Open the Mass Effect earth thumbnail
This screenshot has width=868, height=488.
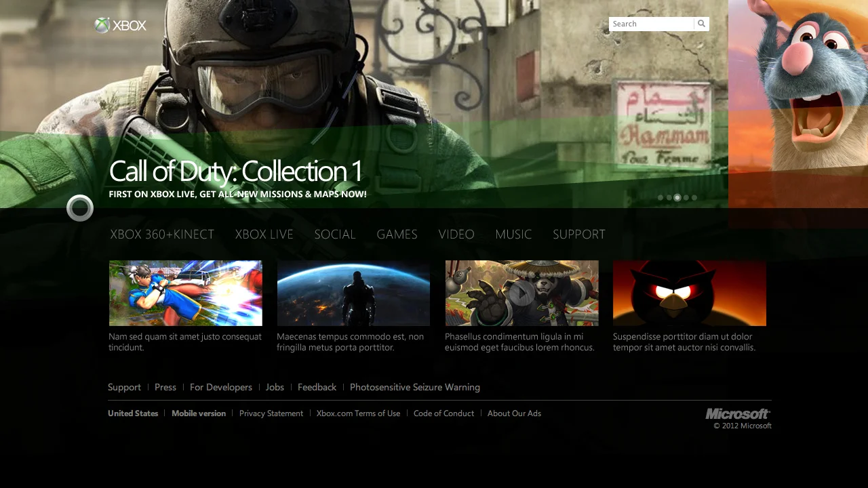353,293
